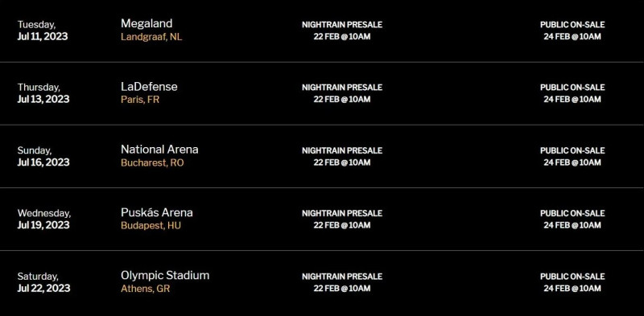
Task: Click Public On-Sale for Jul 22 show
Action: pos(572,282)
